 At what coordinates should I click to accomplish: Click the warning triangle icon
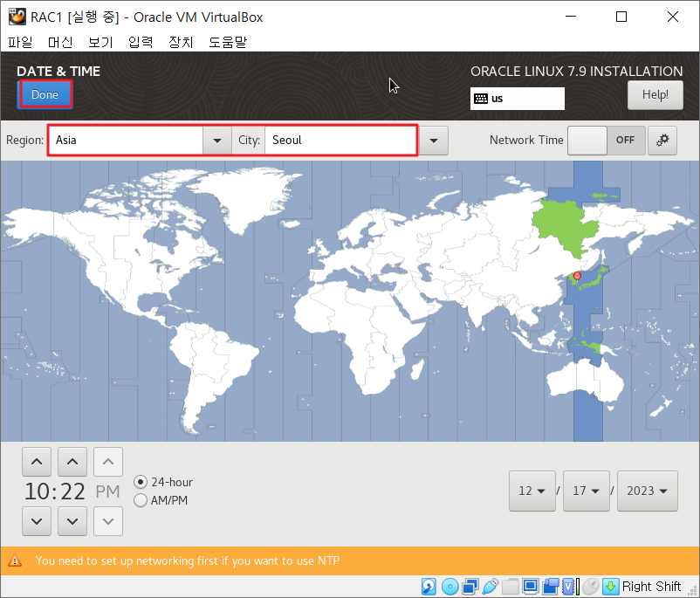[x=15, y=560]
